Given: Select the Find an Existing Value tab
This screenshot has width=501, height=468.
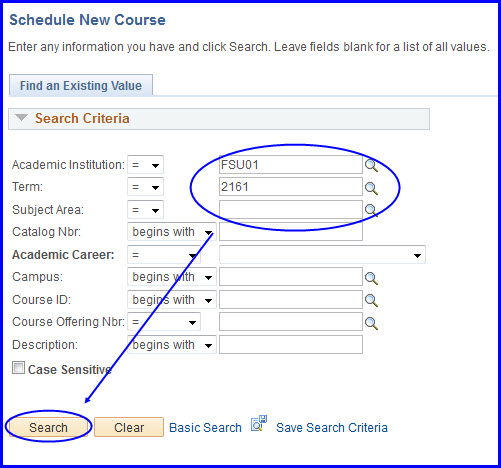Looking at the screenshot, I should pos(81,85).
